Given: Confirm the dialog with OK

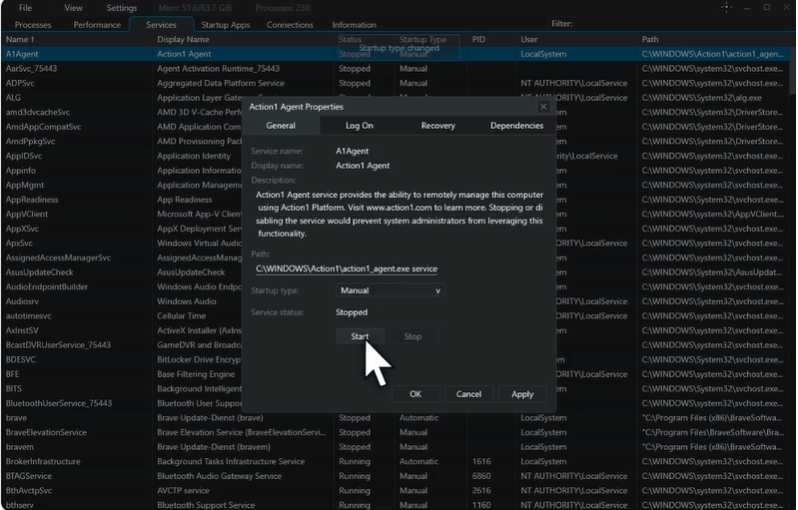Looking at the screenshot, I should 415,394.
